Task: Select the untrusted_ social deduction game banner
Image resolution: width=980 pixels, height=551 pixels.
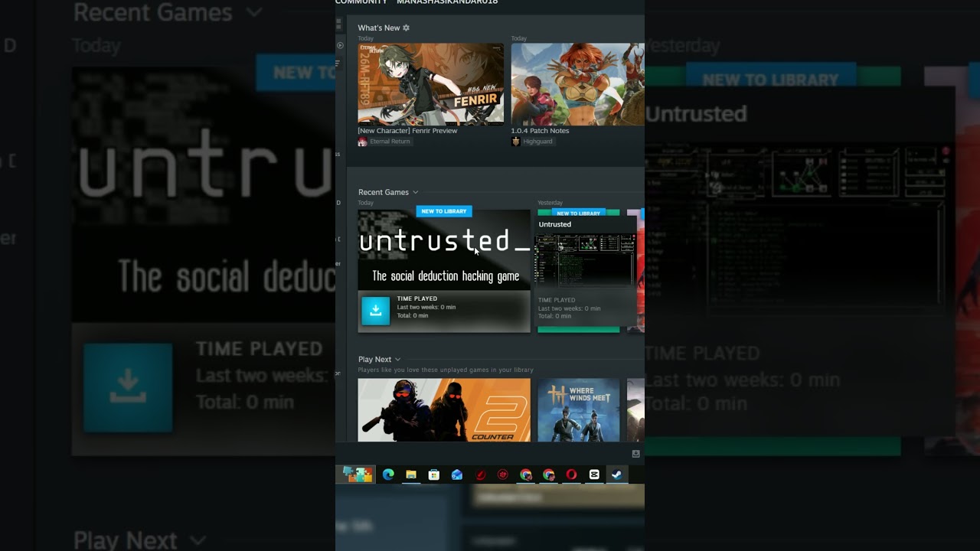Action: coord(444,250)
